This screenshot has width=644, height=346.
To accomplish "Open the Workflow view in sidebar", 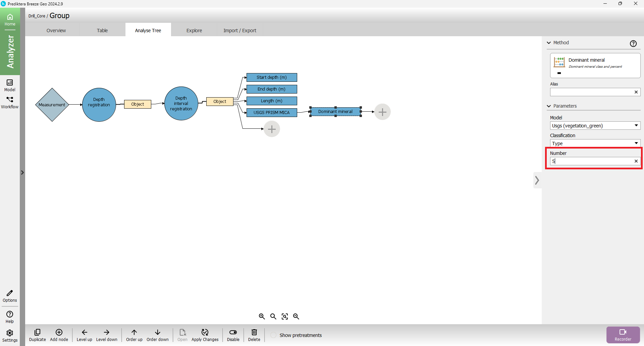I will [10, 102].
